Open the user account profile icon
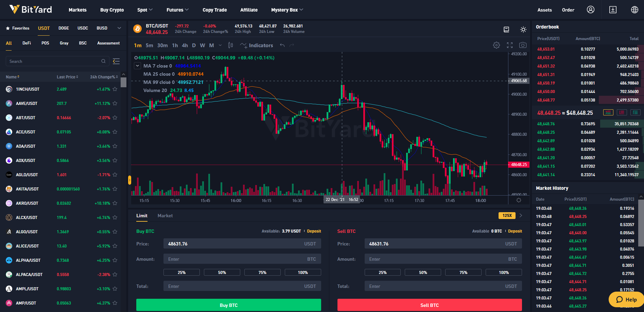 pyautogui.click(x=591, y=10)
